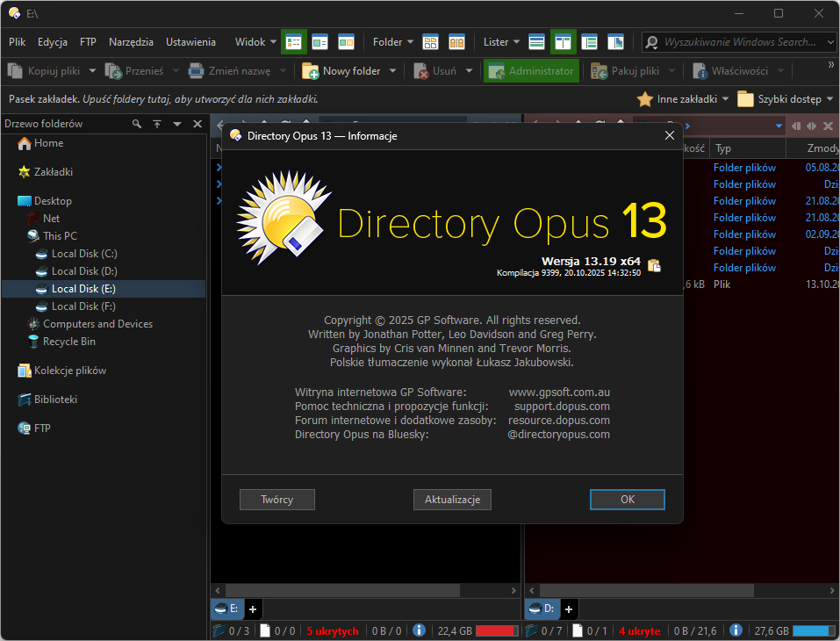Open the FTP menu
The height and width of the screenshot is (641, 840).
88,42
